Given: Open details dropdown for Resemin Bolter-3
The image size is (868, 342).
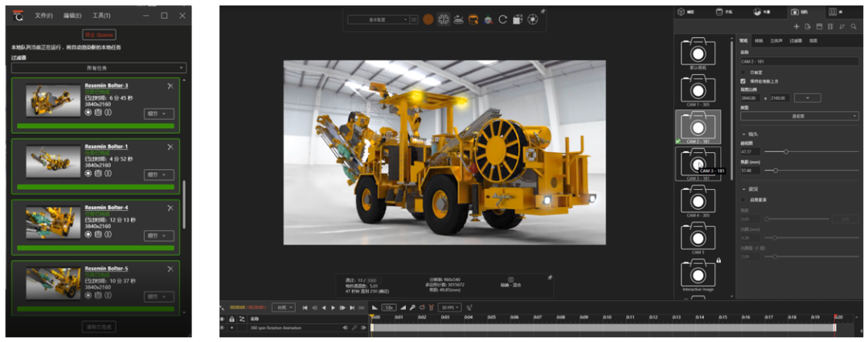Looking at the screenshot, I should (x=159, y=113).
